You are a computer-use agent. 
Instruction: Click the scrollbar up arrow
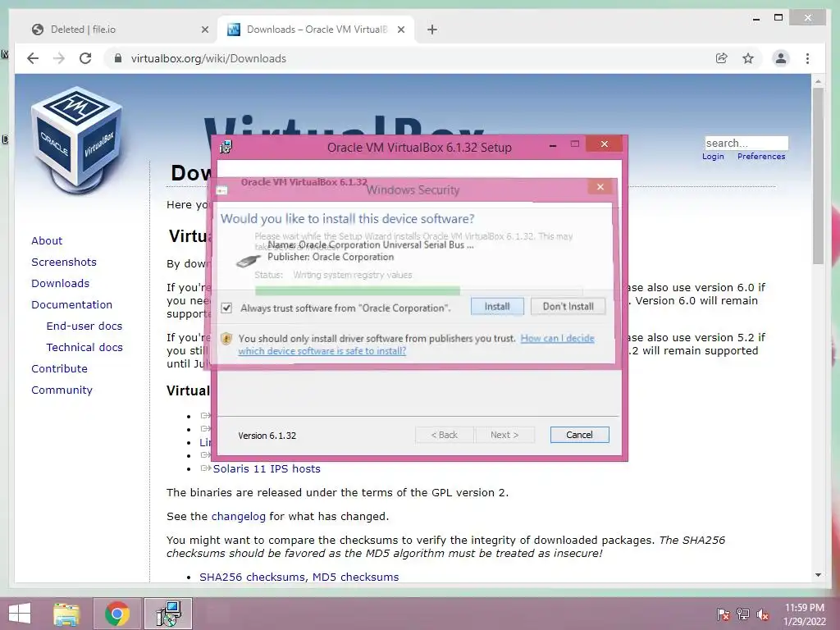point(818,81)
